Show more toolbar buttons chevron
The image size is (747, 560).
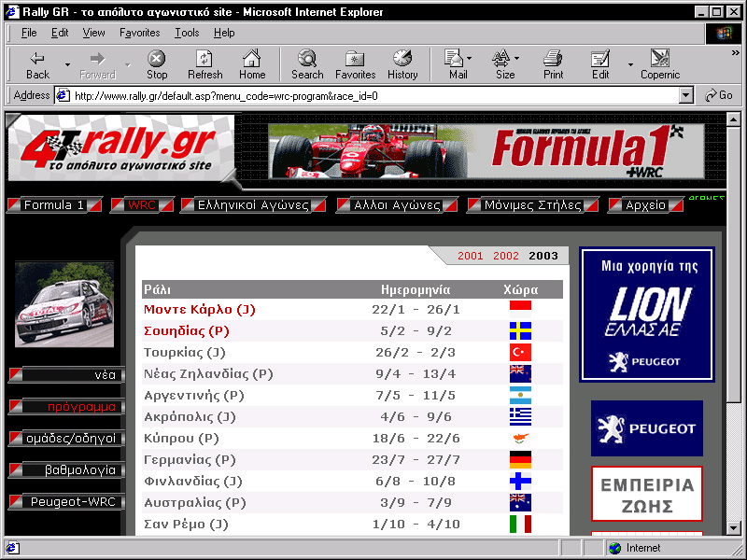coord(736,53)
